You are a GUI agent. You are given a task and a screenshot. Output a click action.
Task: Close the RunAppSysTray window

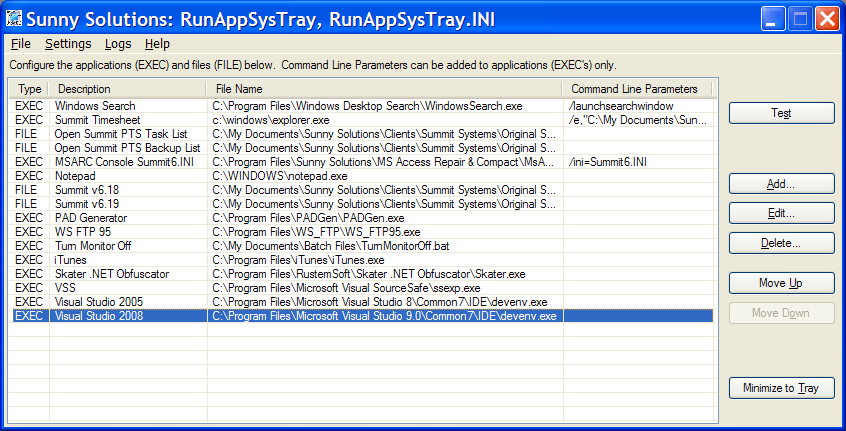pyautogui.click(x=827, y=19)
